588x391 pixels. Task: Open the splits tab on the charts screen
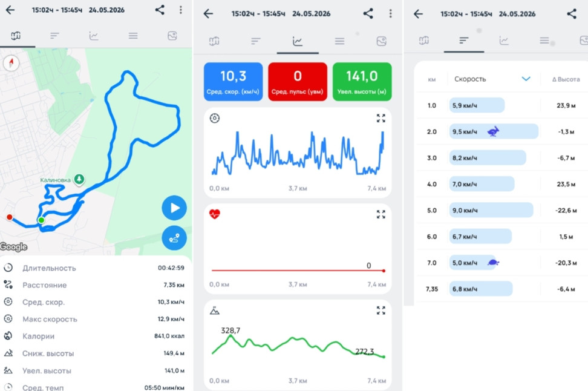coord(256,41)
